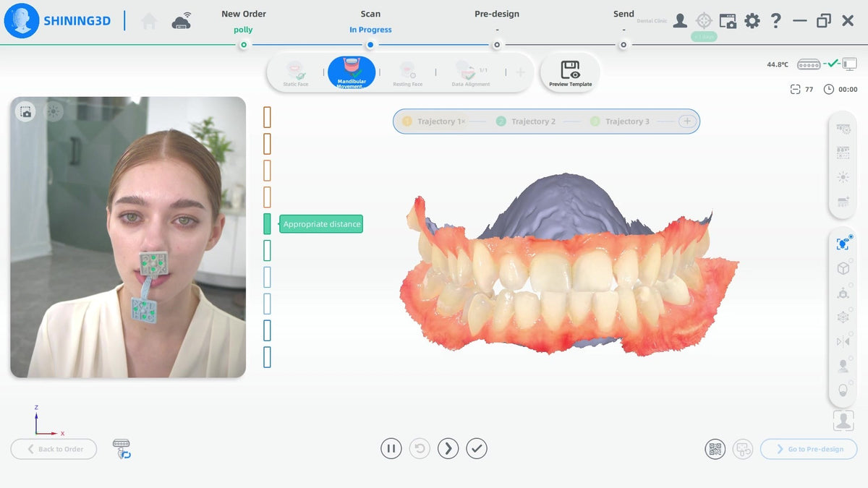
Task: Add a new scan step with the plus
Action: (x=520, y=72)
